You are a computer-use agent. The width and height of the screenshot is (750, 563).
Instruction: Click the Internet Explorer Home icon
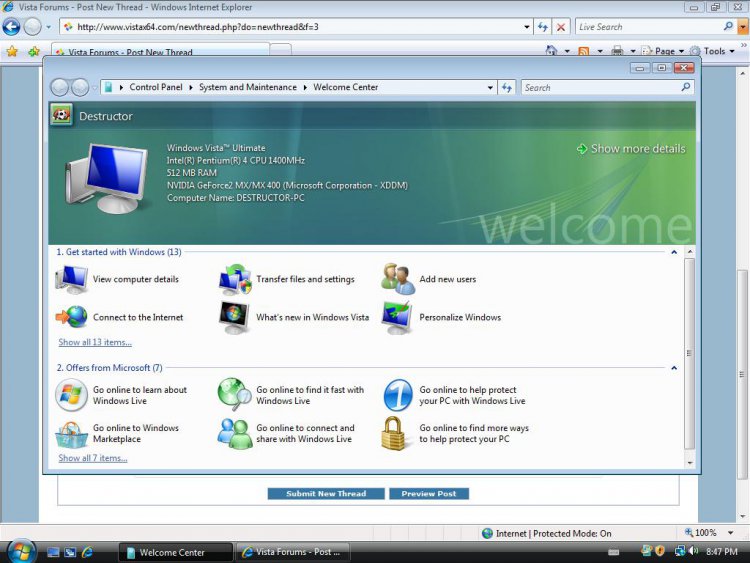(551, 51)
